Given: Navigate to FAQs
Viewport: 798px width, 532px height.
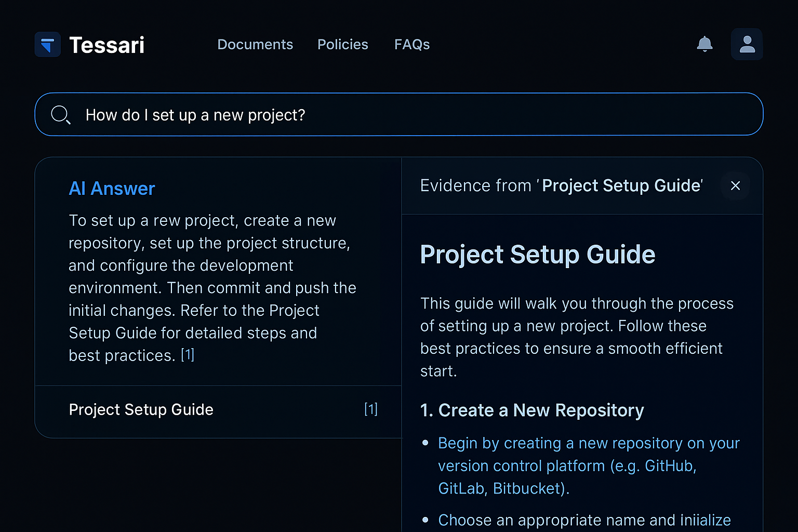Looking at the screenshot, I should 412,45.
